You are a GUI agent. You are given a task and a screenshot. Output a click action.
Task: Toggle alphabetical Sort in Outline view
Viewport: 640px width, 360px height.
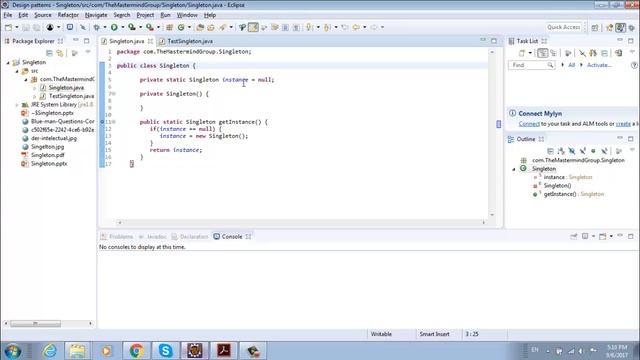coord(561,151)
